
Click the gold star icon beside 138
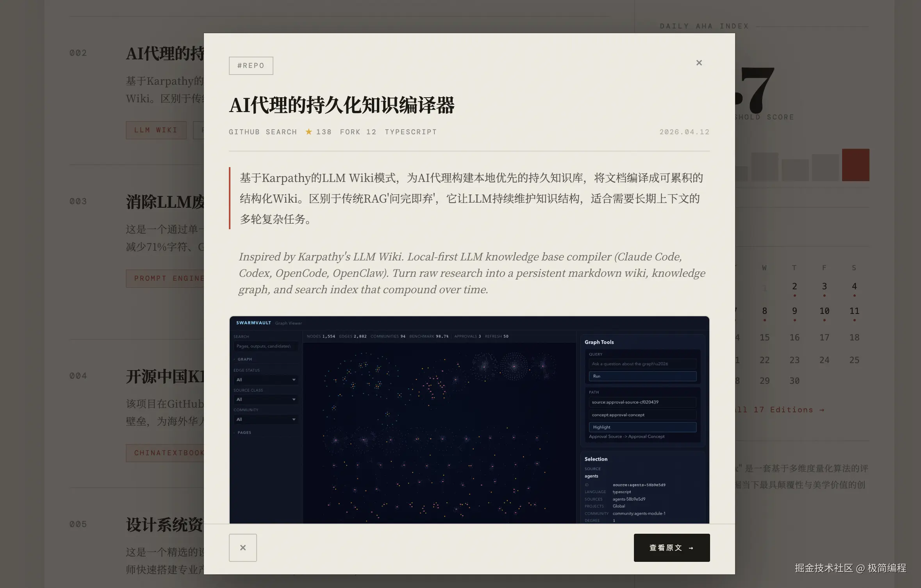click(309, 132)
